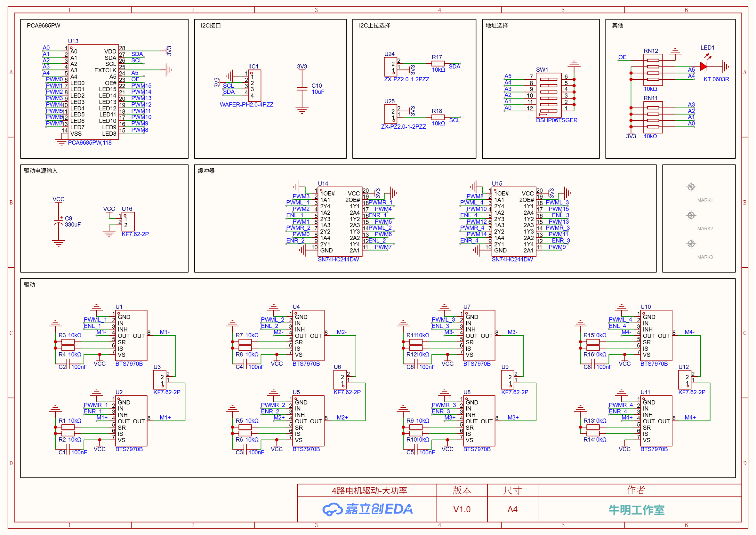
Task: Click the U24 jumper header symbol
Action: point(390,67)
